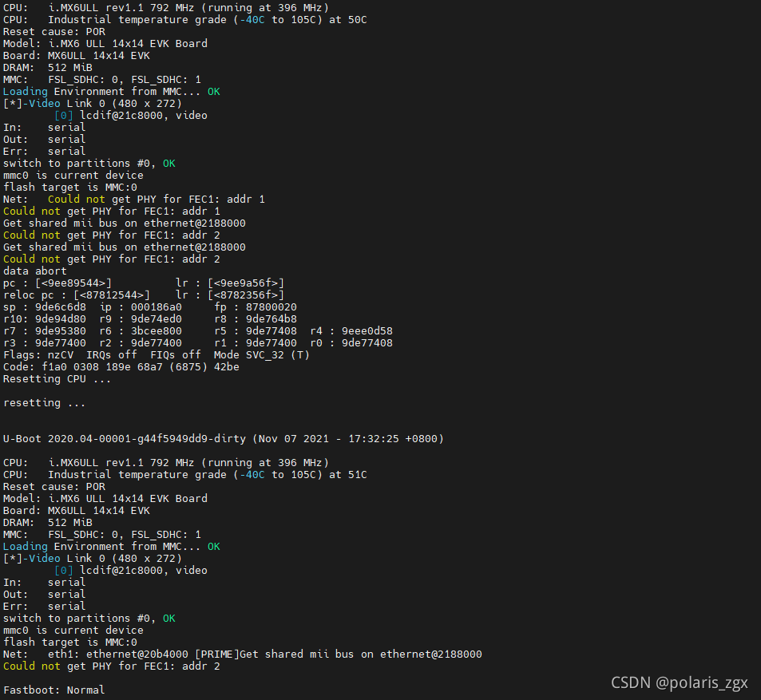This screenshot has height=700, width=761.
Task: Click the last 'Could not get PHY' warning
Action: click(x=112, y=666)
